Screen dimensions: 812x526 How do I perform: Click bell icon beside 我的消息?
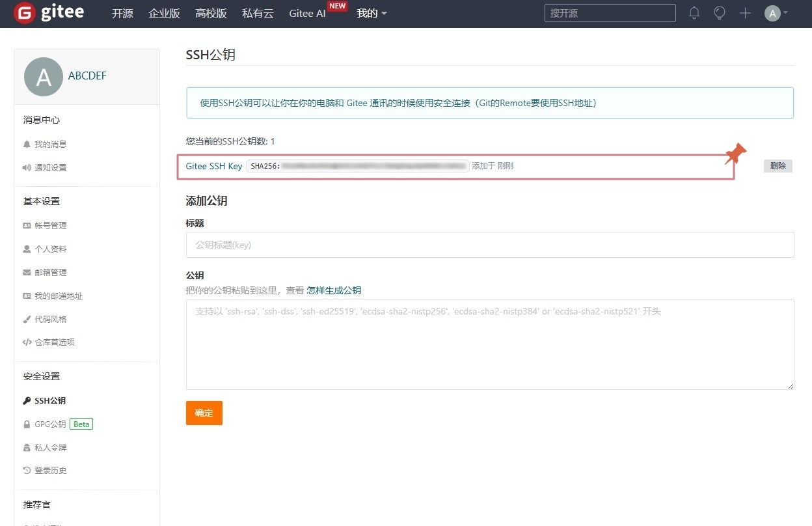coord(27,144)
